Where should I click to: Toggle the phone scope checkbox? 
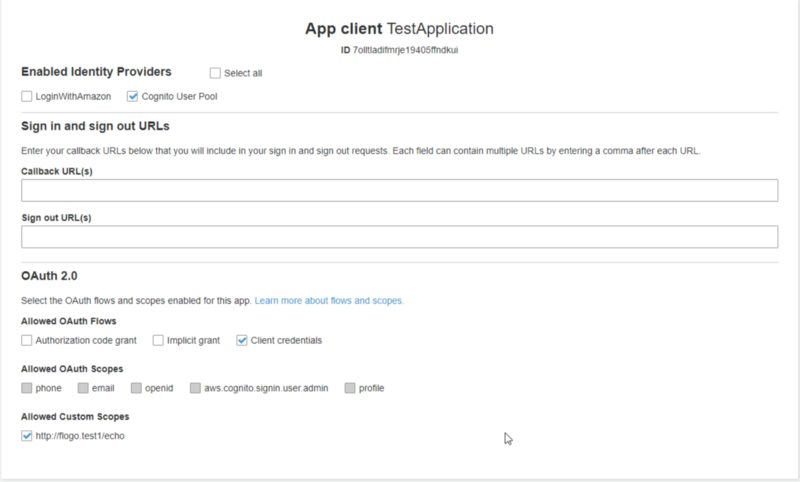[27, 388]
